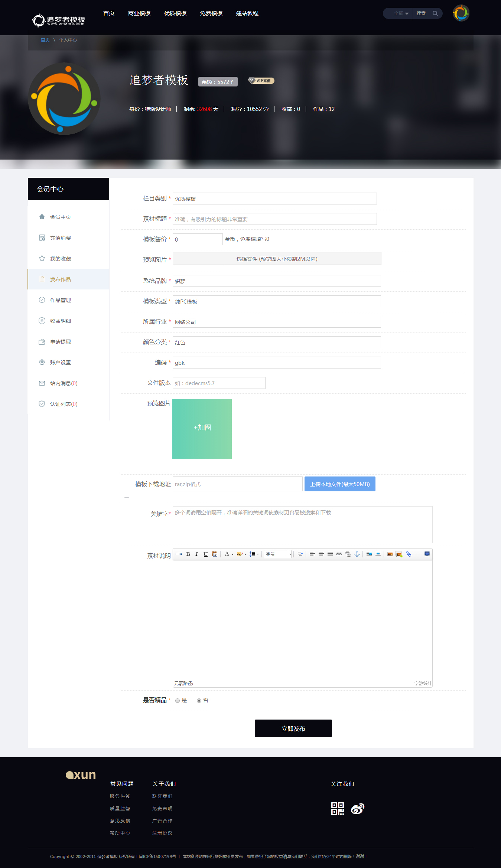Apply underline formatting in the editor
The height and width of the screenshot is (868, 501).
tap(205, 554)
